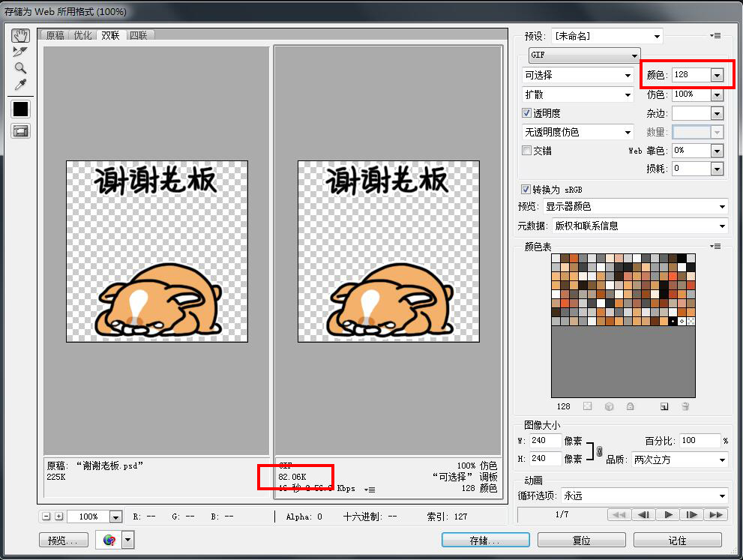This screenshot has width=743, height=560.
Task: Click the zoom in plus icon
Action: (58, 517)
